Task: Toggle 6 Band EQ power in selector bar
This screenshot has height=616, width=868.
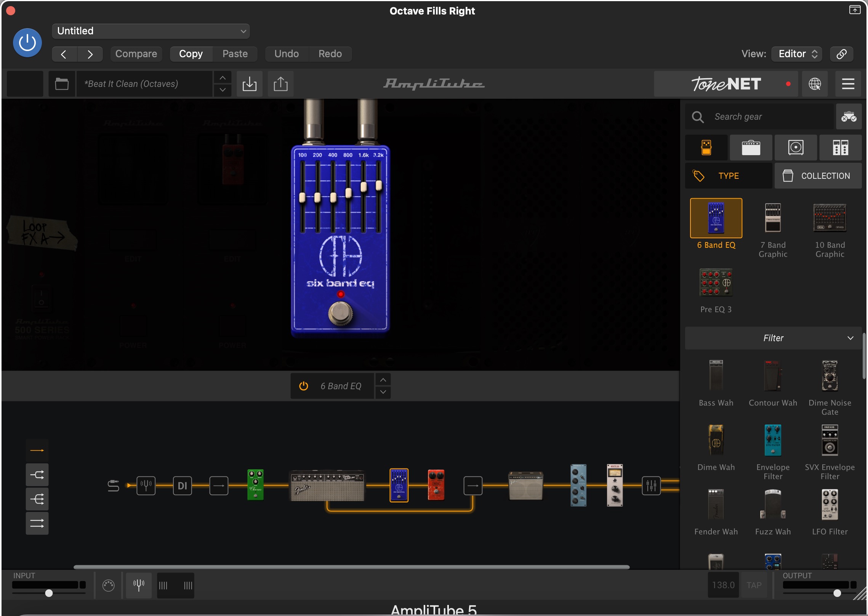Action: [x=303, y=386]
